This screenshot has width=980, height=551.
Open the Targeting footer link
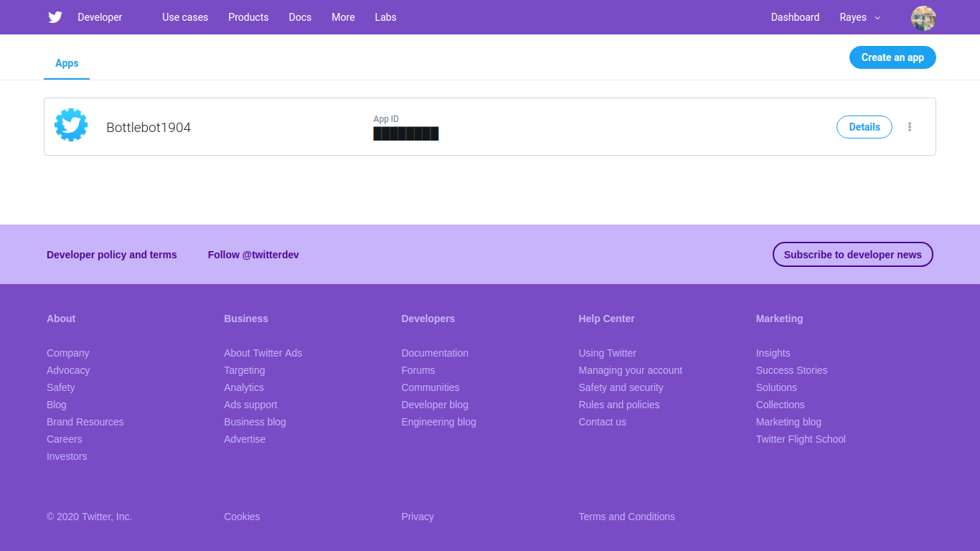[x=245, y=370]
